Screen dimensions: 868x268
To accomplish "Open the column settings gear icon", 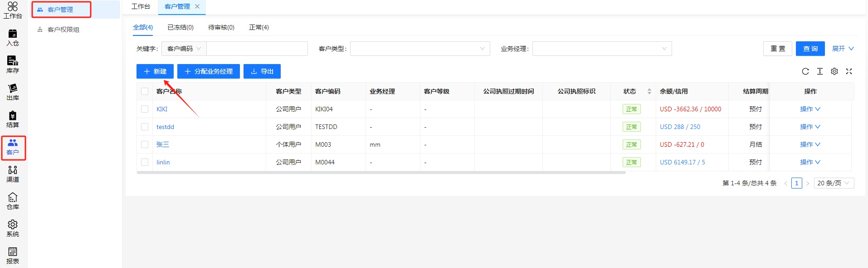I will [x=834, y=71].
